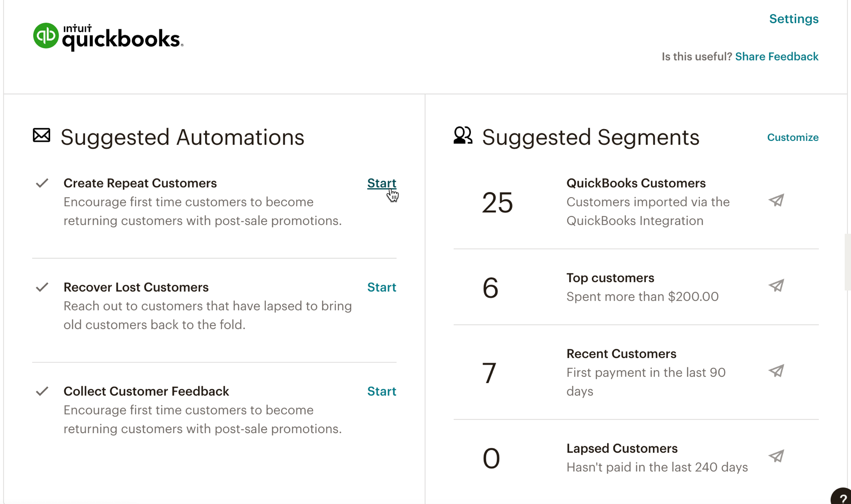The width and height of the screenshot is (851, 504).
Task: Select the Top customers segment title
Action: coord(610,278)
